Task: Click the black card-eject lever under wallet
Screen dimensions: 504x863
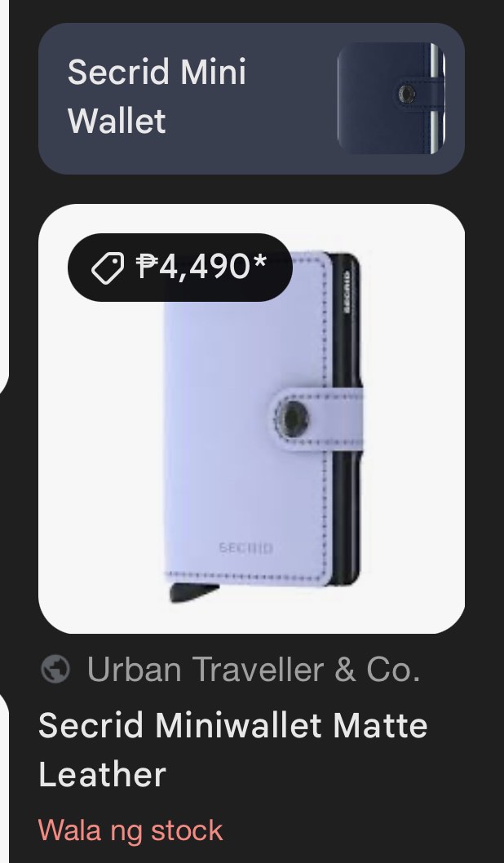Action: tap(193, 592)
